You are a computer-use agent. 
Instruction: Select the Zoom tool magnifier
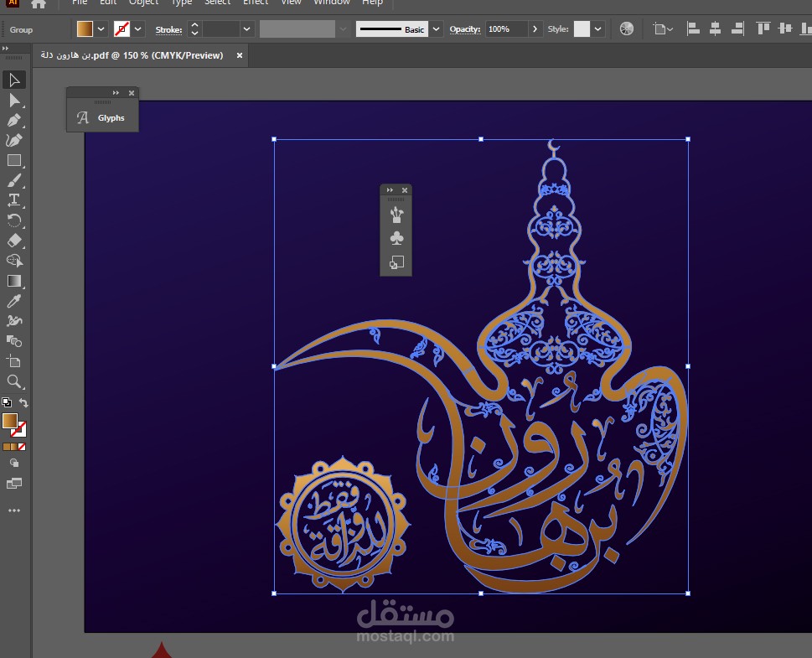pyautogui.click(x=14, y=382)
